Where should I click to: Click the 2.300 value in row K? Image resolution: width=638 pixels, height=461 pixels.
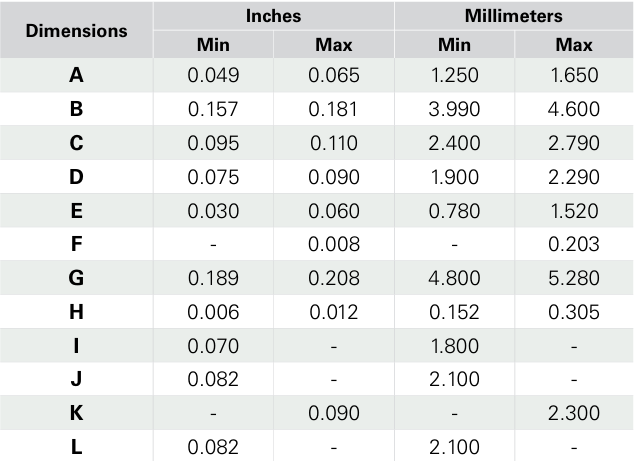[574, 414]
